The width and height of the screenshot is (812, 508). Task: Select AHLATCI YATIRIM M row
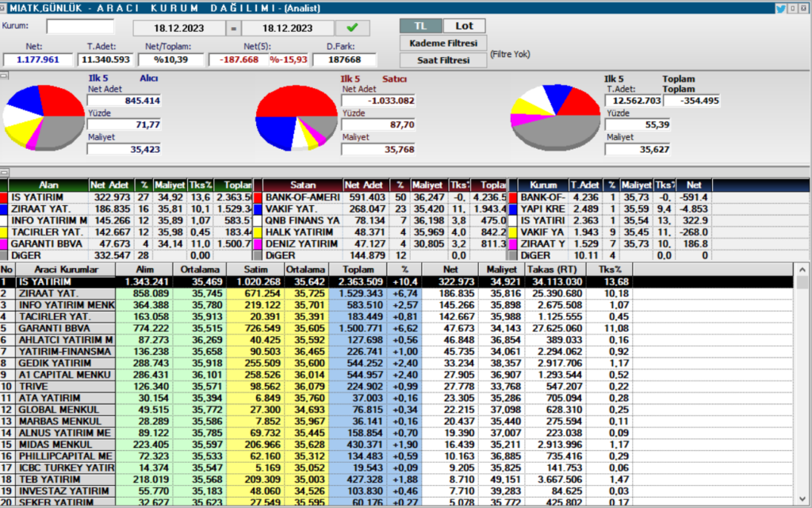(x=396, y=340)
